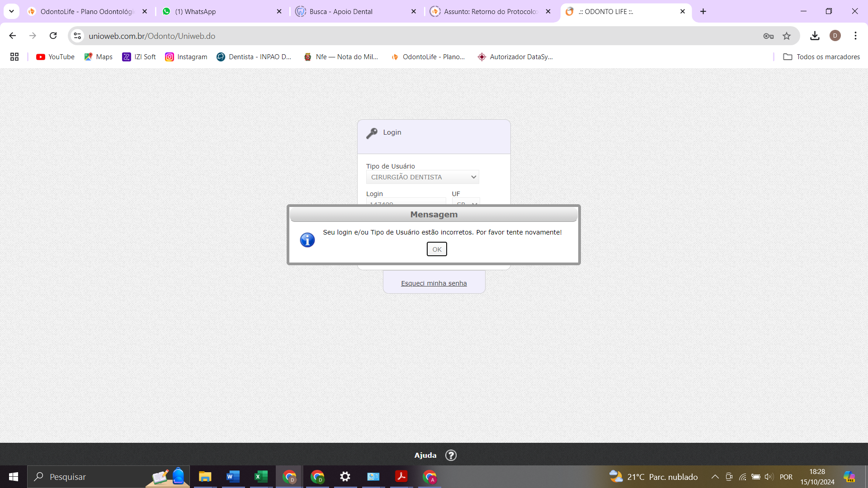
Task: Expand the Tipo de Usuário dropdown
Action: click(422, 177)
